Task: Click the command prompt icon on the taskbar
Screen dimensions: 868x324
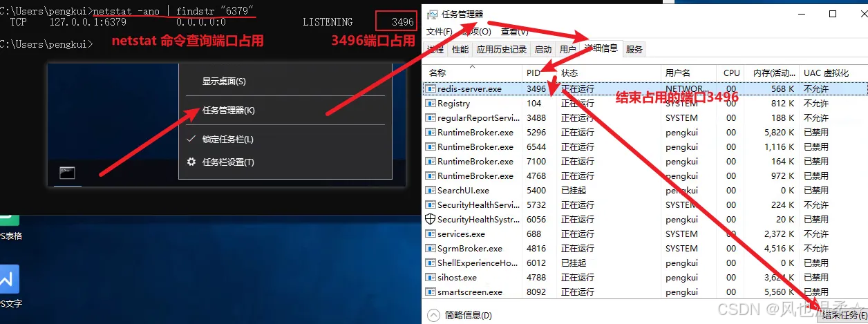Action: [x=67, y=173]
